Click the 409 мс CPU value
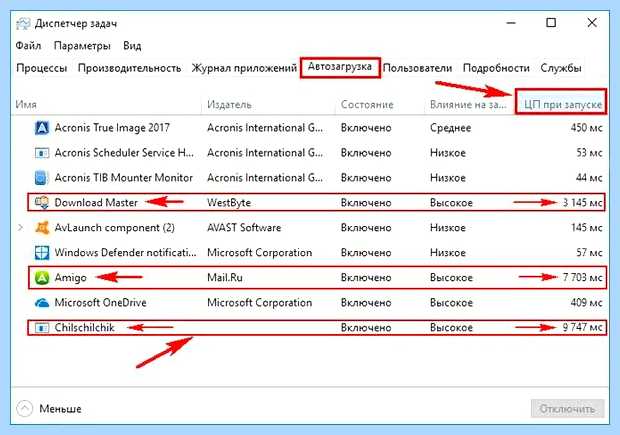This screenshot has height=435, width=620. (586, 303)
